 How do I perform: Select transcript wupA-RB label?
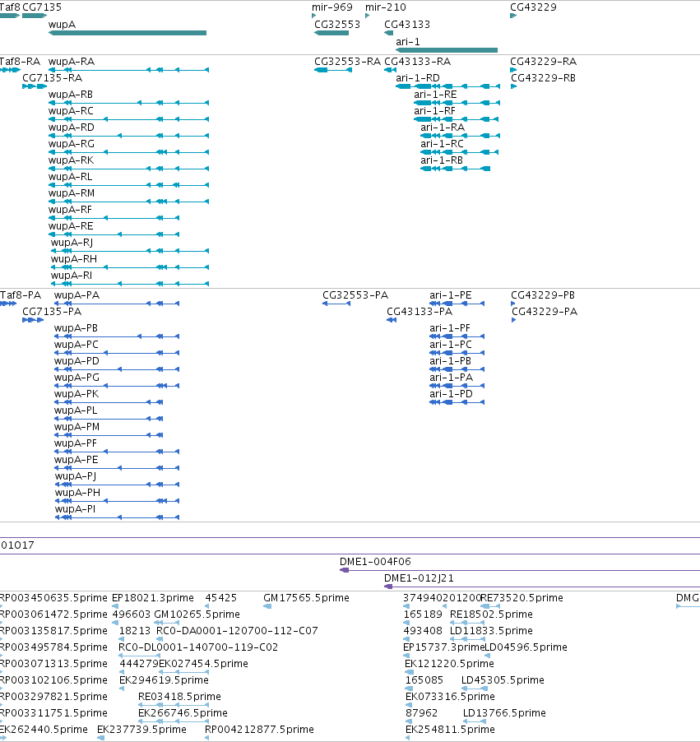71,95
